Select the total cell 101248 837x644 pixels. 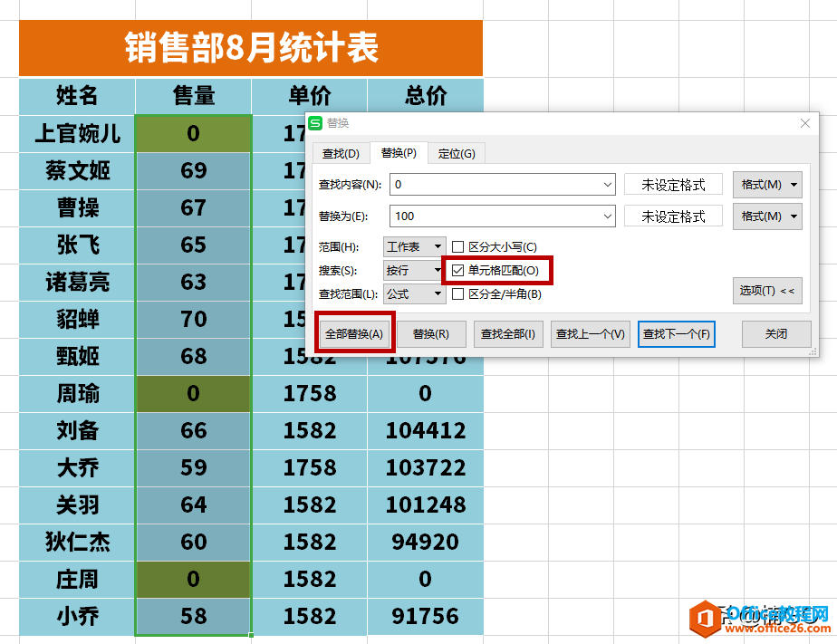coord(426,505)
